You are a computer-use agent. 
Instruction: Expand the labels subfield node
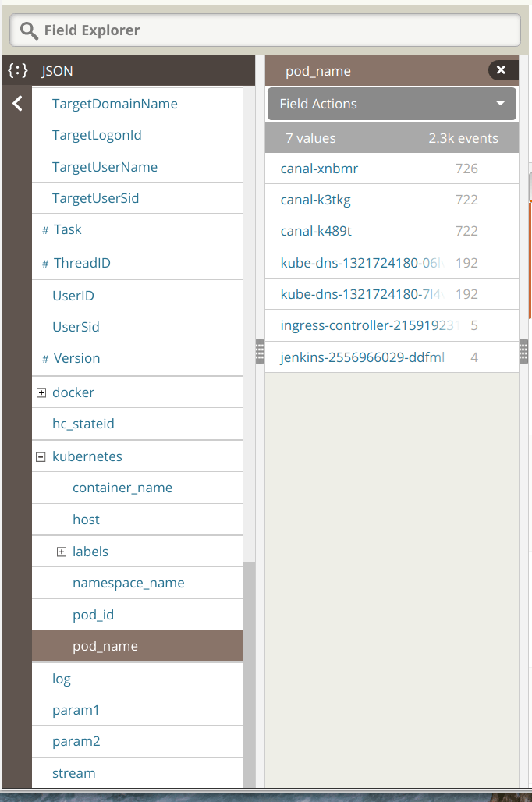click(x=62, y=552)
